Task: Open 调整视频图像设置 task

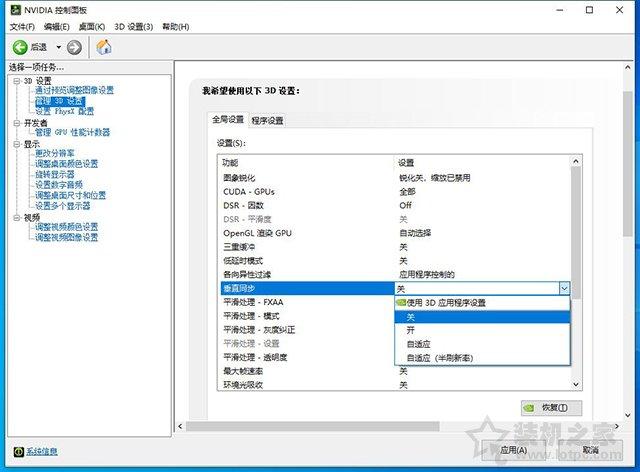Action: point(67,237)
